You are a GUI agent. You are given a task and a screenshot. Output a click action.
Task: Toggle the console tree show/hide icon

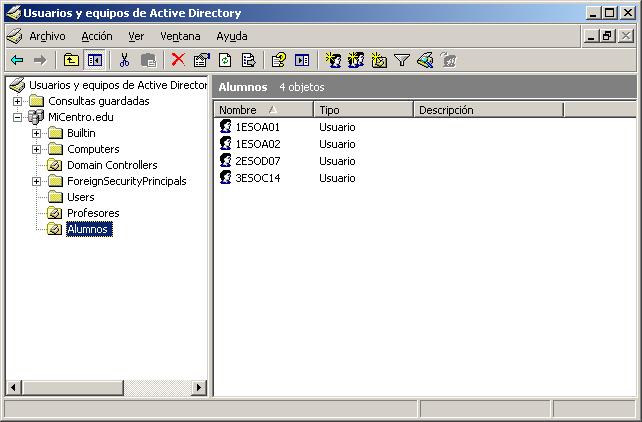[x=94, y=61]
